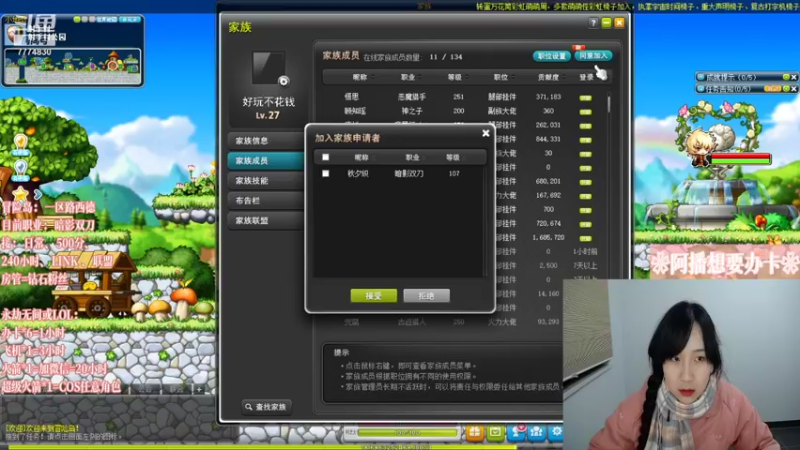The width and height of the screenshot is (800, 450).
Task: Click the 同意加入 button
Action: pyautogui.click(x=593, y=56)
